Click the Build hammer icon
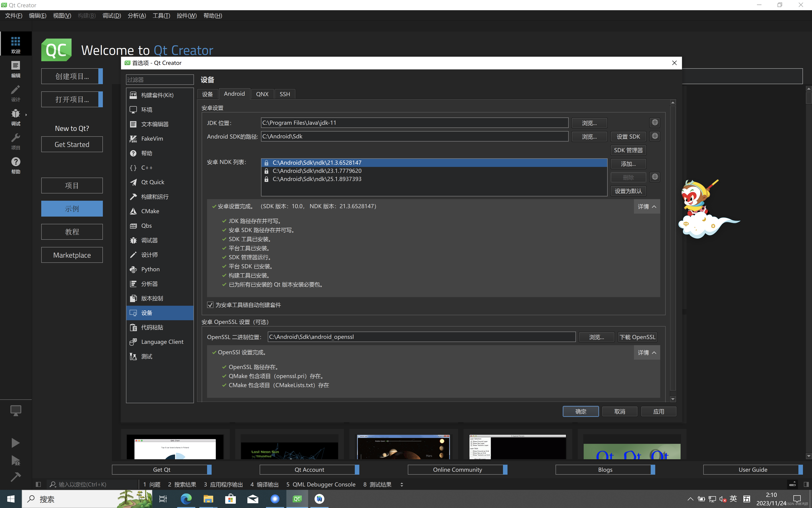The width and height of the screenshot is (812, 508). pyautogui.click(x=15, y=477)
